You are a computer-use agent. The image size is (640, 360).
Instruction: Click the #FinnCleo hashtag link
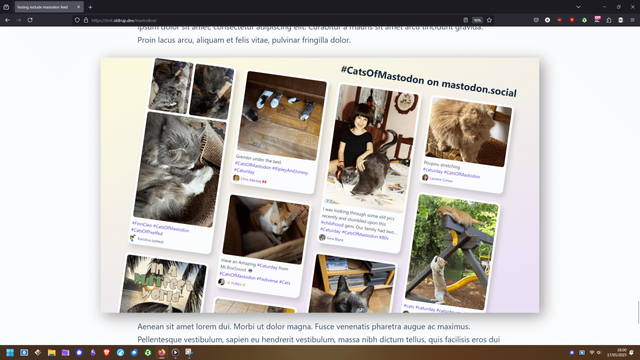(142, 224)
